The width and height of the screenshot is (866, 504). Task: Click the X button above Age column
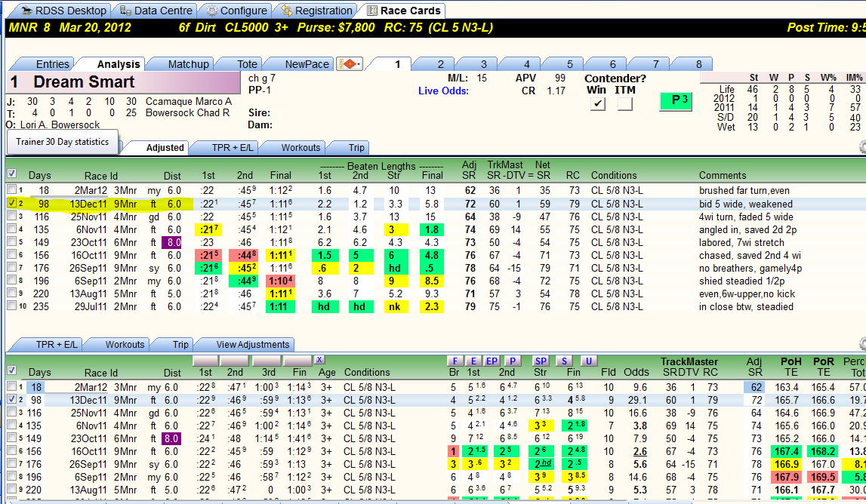[x=319, y=360]
